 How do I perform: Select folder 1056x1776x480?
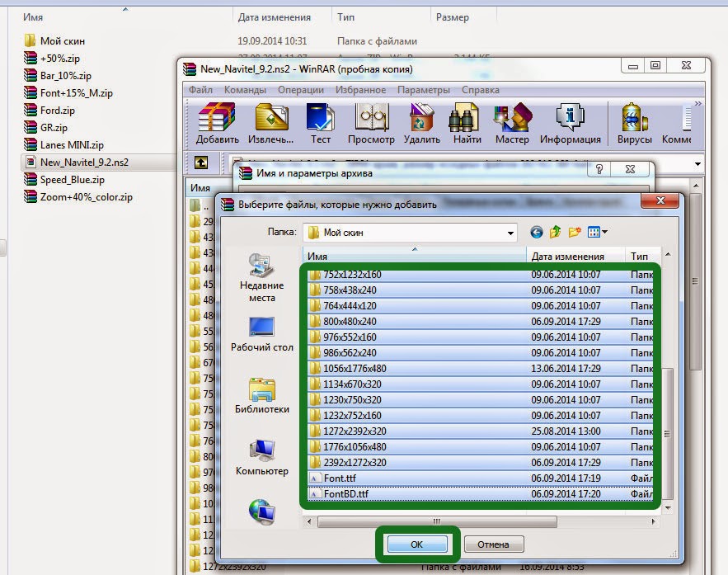click(x=480, y=369)
